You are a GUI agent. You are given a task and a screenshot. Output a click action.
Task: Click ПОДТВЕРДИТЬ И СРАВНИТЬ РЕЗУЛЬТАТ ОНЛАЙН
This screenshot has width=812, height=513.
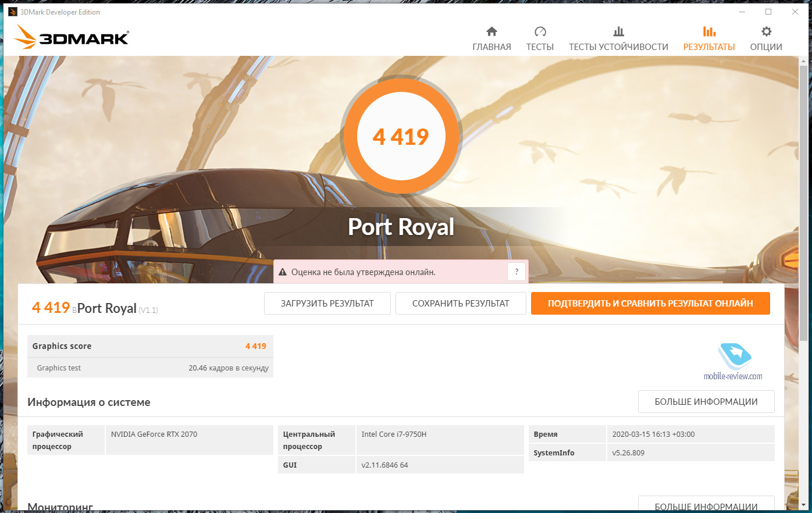(x=650, y=303)
